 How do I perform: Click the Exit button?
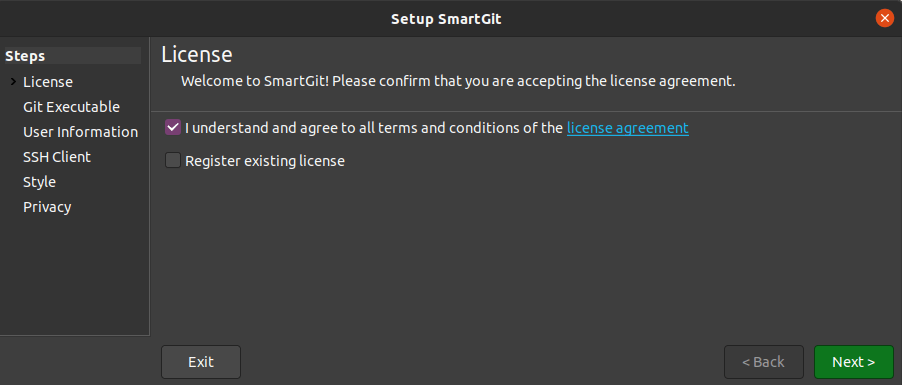[201, 362]
